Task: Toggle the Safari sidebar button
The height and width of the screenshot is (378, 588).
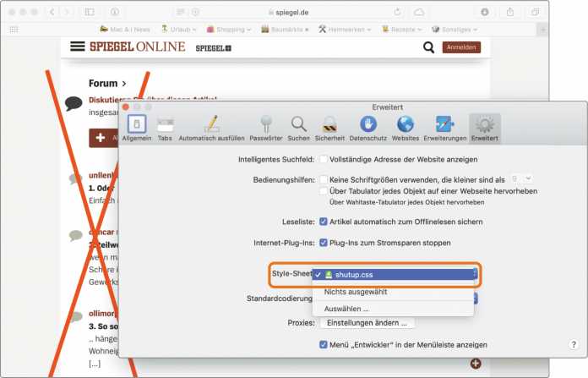Action: pos(90,12)
